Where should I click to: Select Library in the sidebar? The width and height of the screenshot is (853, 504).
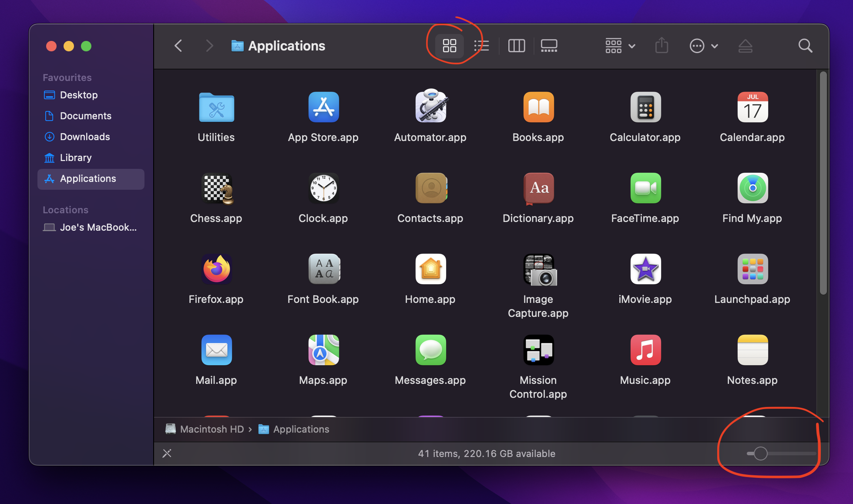click(x=75, y=158)
